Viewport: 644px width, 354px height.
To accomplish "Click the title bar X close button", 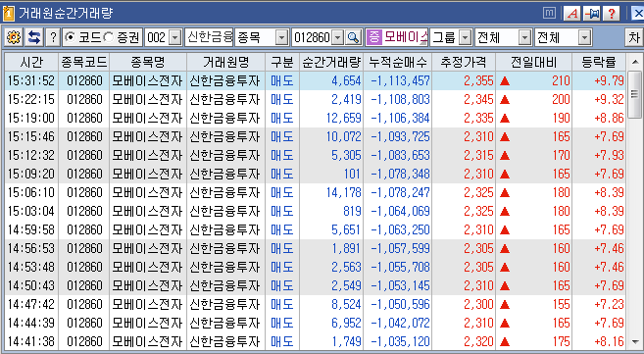I will point(638,13).
